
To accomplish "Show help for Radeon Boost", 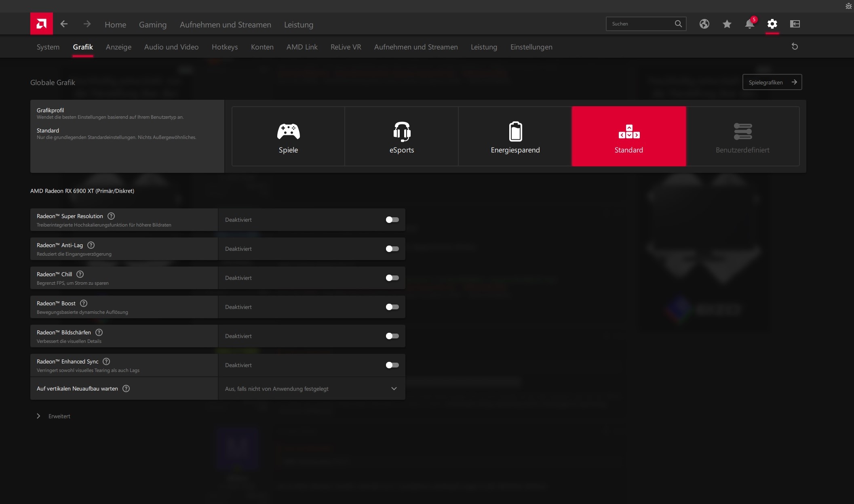I will [84, 303].
